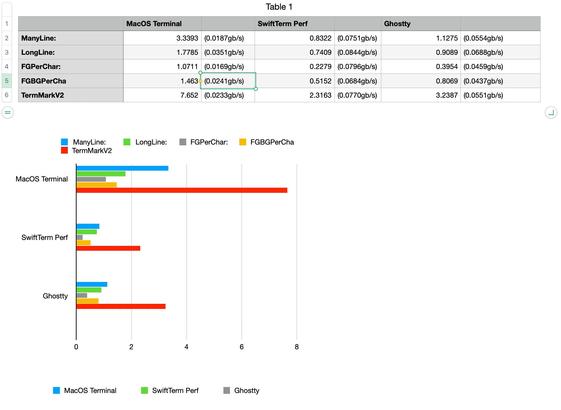Screen dimensions: 561x410
Task: Select row number 2 tab
Action: 6,38
